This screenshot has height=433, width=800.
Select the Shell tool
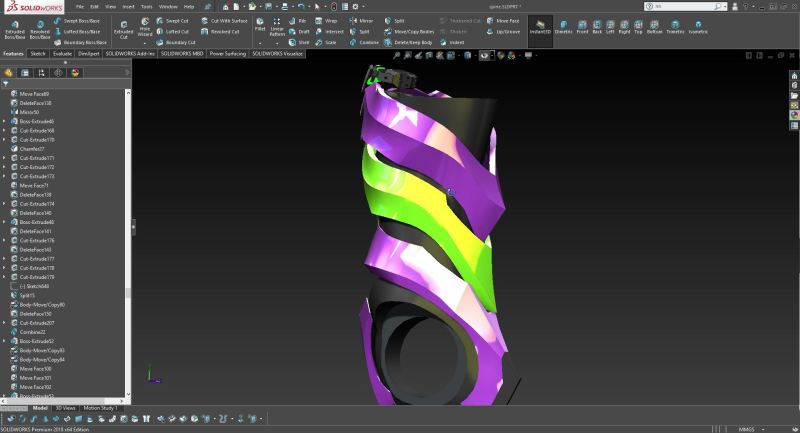(x=299, y=42)
